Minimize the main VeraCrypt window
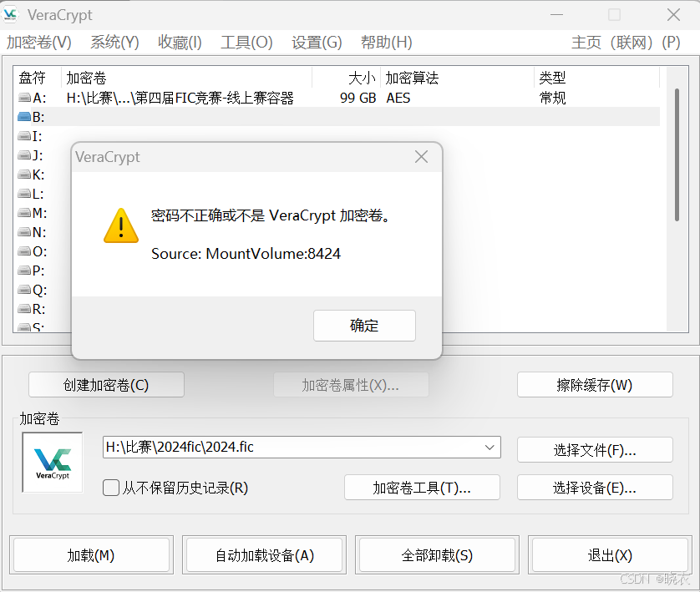Image resolution: width=700 pixels, height=592 pixels. 556,15
